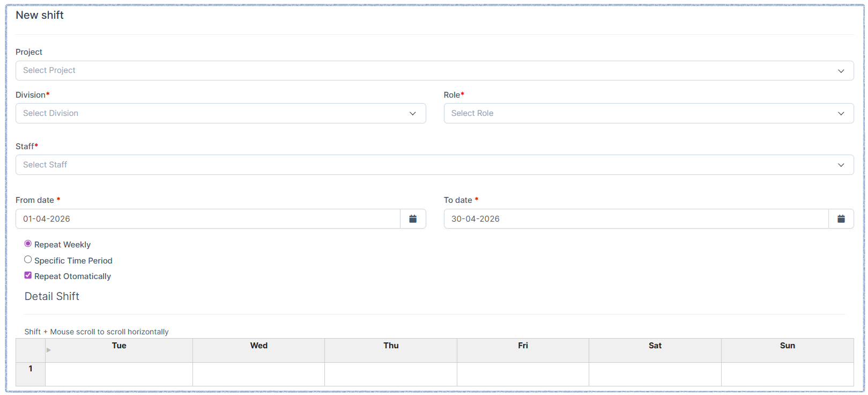The width and height of the screenshot is (868, 395).
Task: Expand the Select Staff dropdown
Action: point(434,165)
